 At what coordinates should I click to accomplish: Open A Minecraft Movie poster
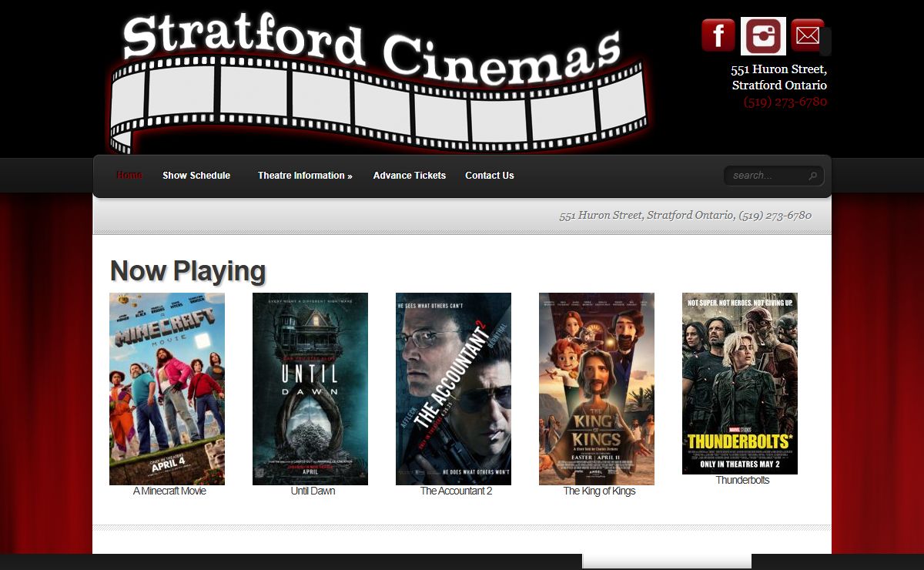(167, 389)
